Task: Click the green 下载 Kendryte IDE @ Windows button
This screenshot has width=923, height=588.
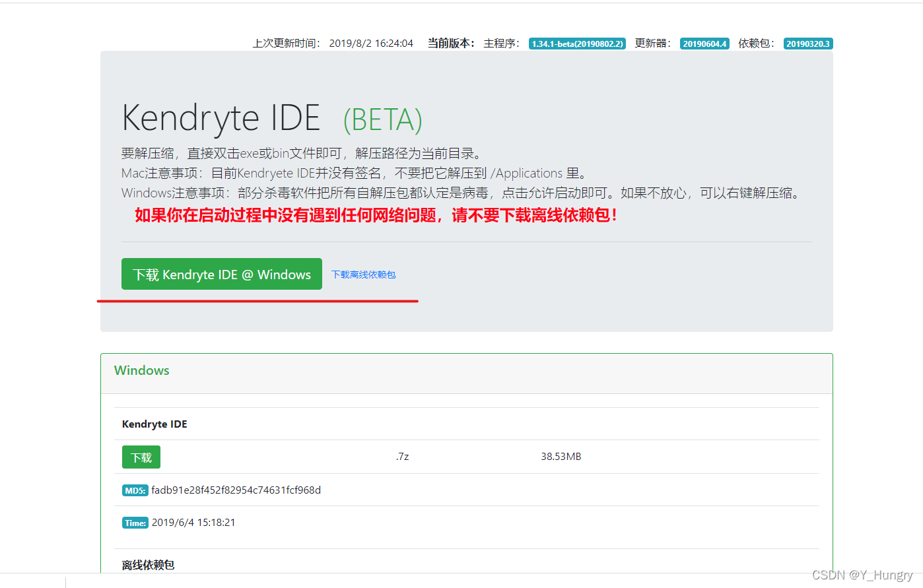Action: pos(221,274)
